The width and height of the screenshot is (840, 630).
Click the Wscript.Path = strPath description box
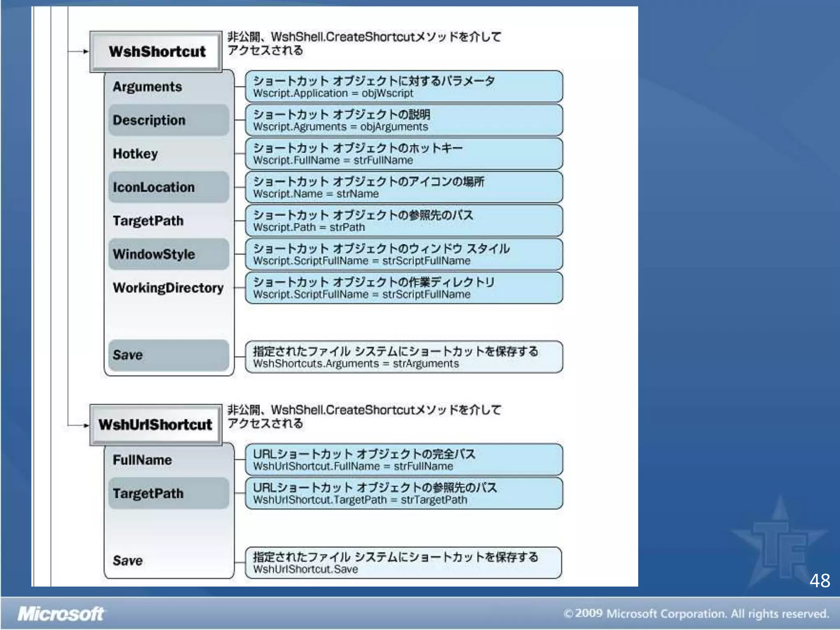tap(404, 221)
